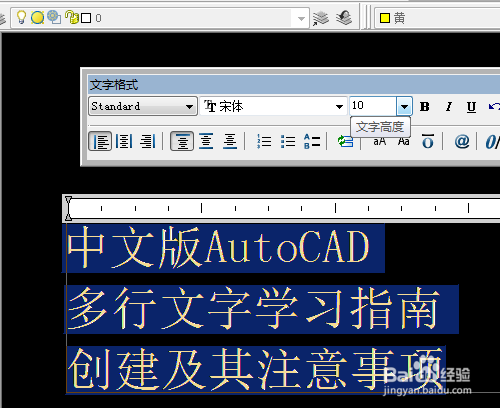500x408 pixels.
Task: Click the 文字格式 toolbar title bar
Action: (x=294, y=84)
